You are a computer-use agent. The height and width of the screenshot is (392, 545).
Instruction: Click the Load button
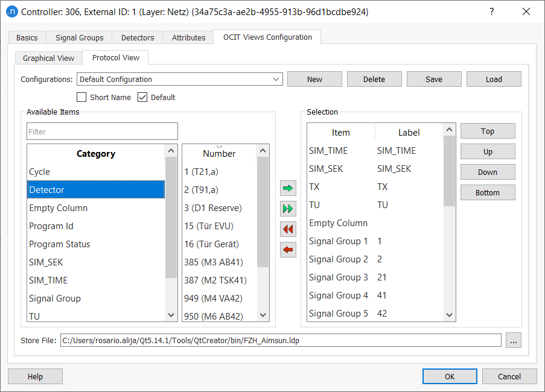point(493,79)
